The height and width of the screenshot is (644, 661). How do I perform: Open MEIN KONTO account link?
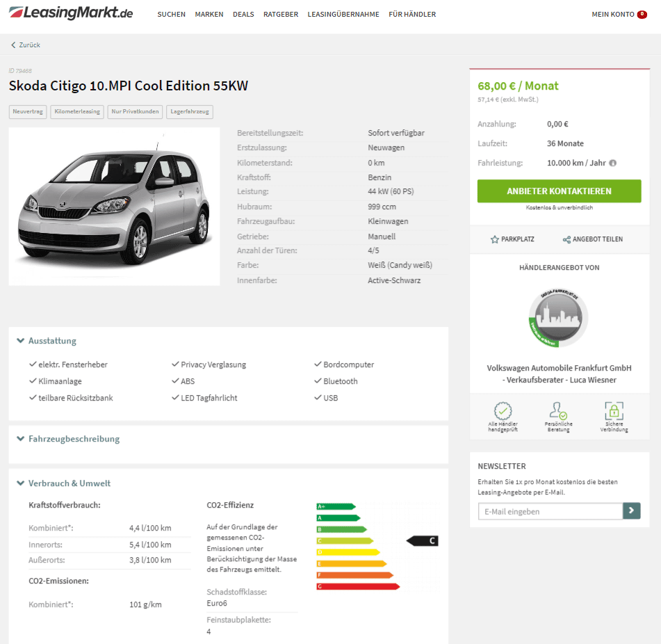pos(613,15)
